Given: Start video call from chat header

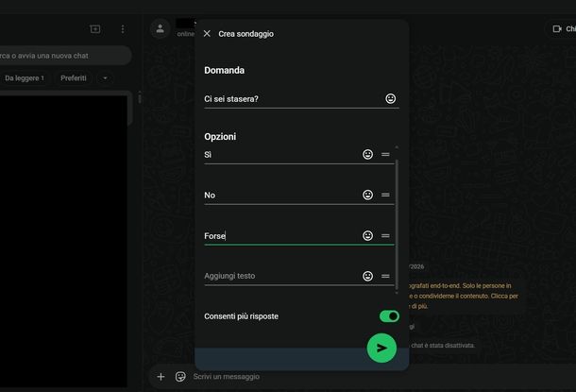Looking at the screenshot, I should point(558,28).
